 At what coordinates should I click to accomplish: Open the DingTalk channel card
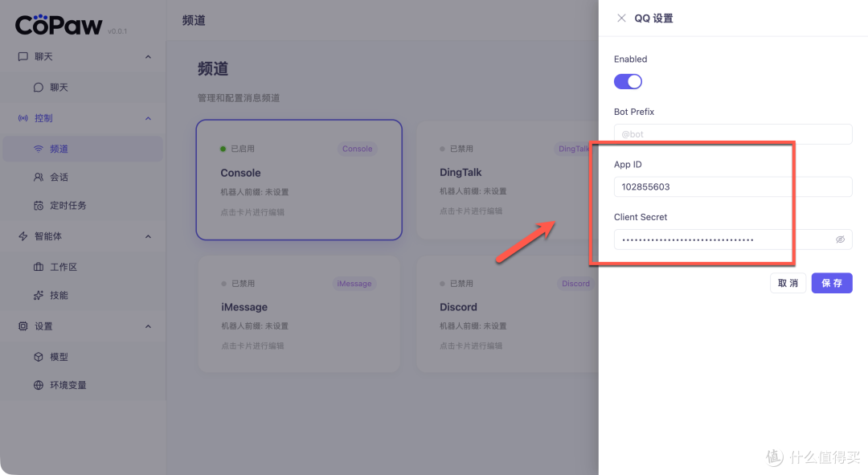[507, 180]
